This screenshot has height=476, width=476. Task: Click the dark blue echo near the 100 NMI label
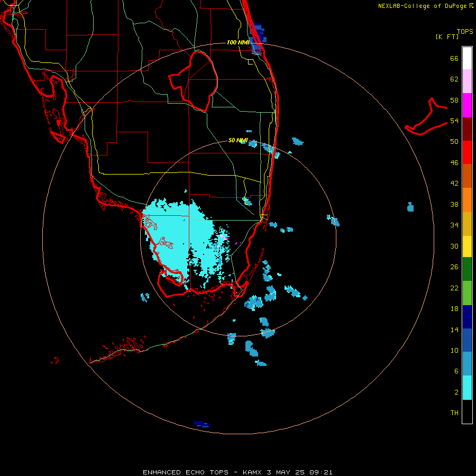click(x=257, y=38)
